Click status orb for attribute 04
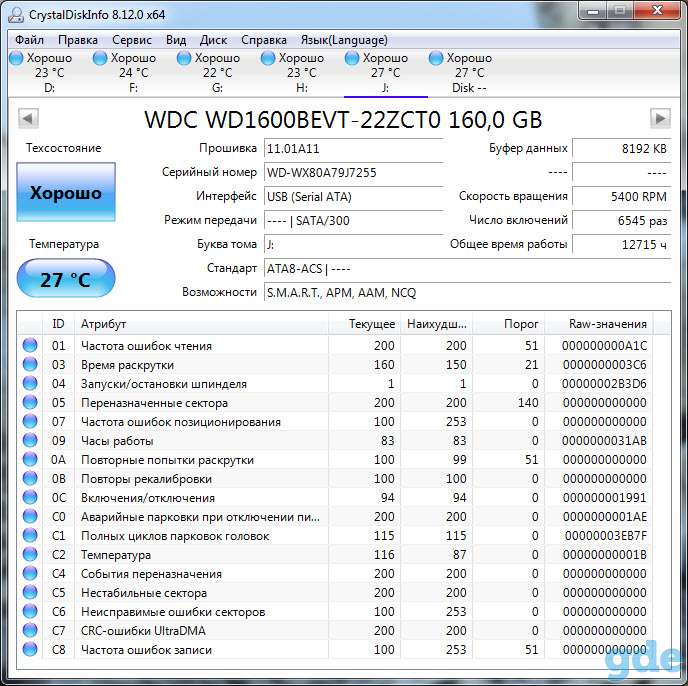Screen dimensions: 688x686 click(30, 383)
